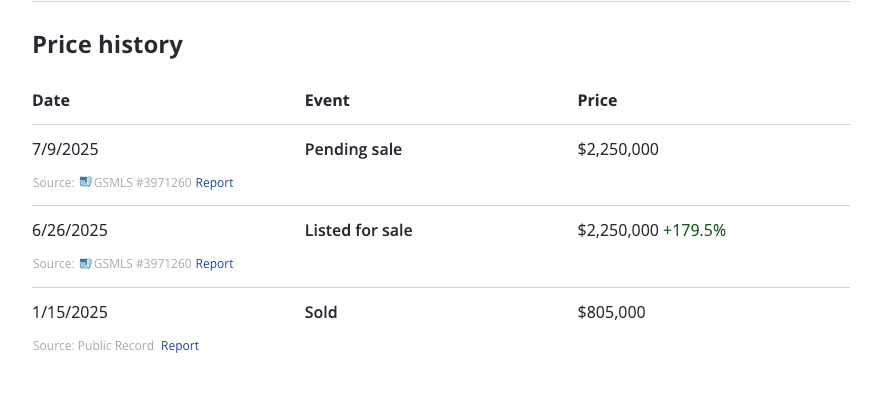
Task: Select the 1/15/2025 date entry
Action: pyautogui.click(x=70, y=312)
